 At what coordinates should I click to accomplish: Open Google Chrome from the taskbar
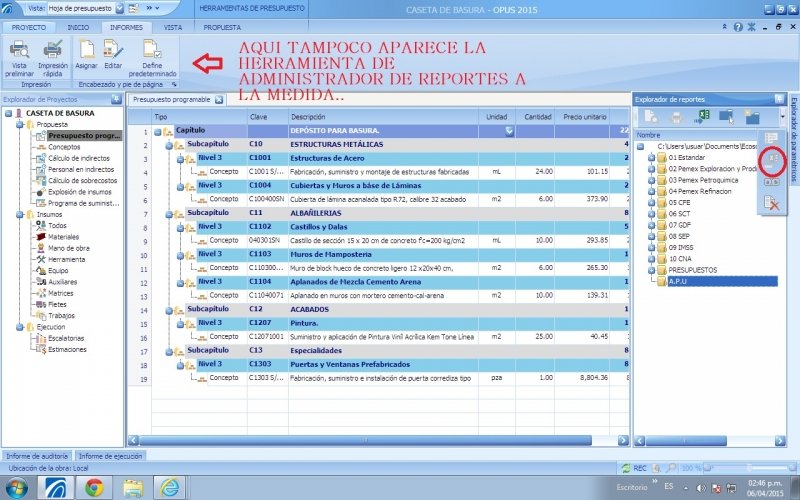tap(93, 487)
